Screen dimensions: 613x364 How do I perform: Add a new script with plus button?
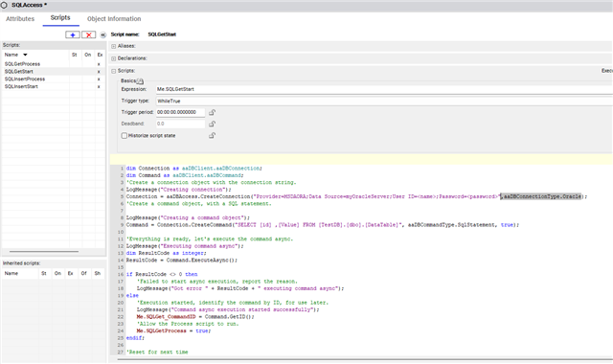[x=73, y=34]
